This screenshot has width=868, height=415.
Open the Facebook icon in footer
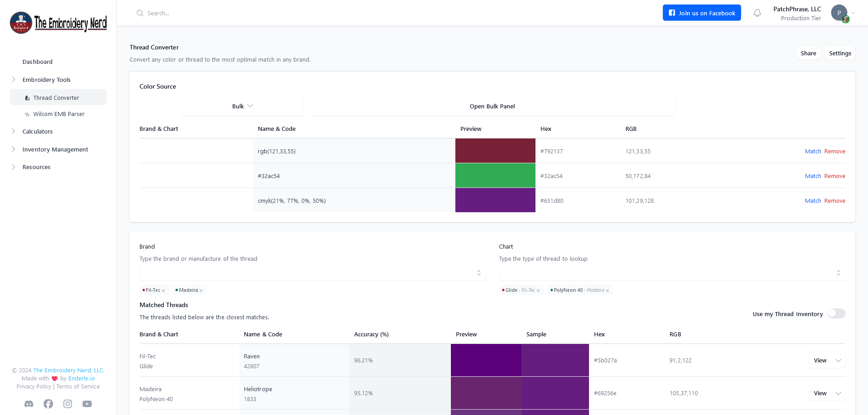point(48,404)
